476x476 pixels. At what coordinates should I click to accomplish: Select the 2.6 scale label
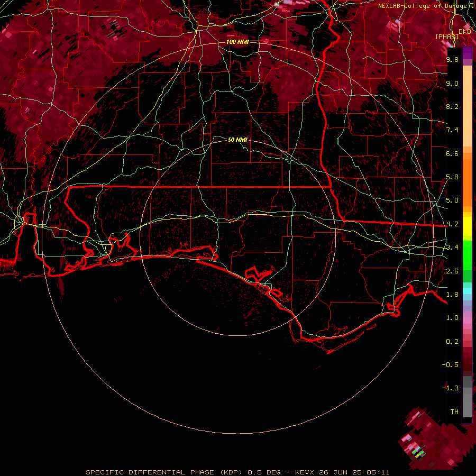(x=452, y=271)
